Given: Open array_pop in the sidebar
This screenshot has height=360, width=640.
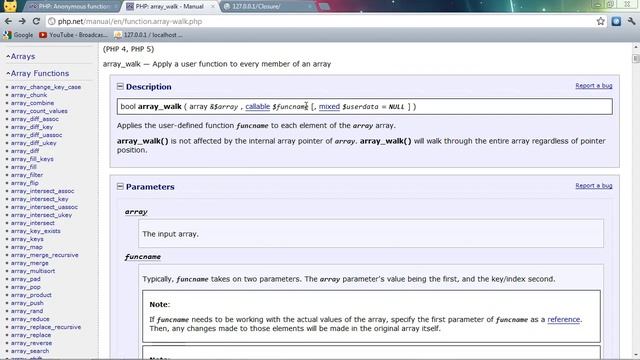Looking at the screenshot, I should [25, 287].
